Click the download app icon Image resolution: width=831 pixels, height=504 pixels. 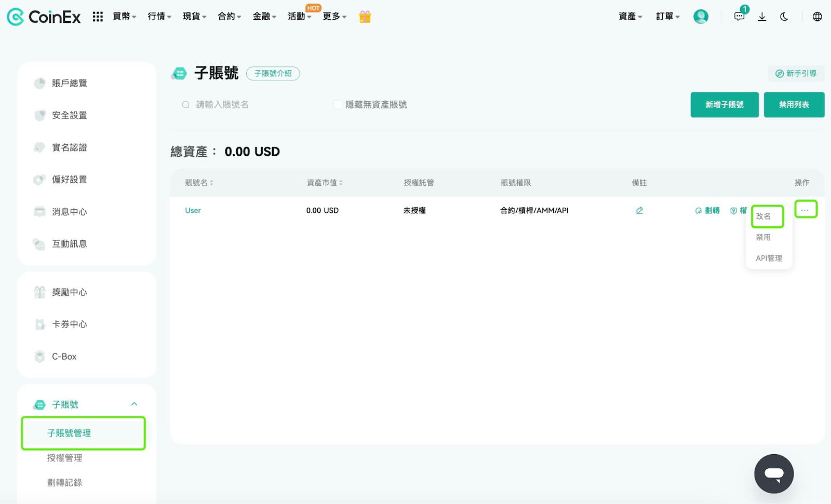click(x=762, y=17)
